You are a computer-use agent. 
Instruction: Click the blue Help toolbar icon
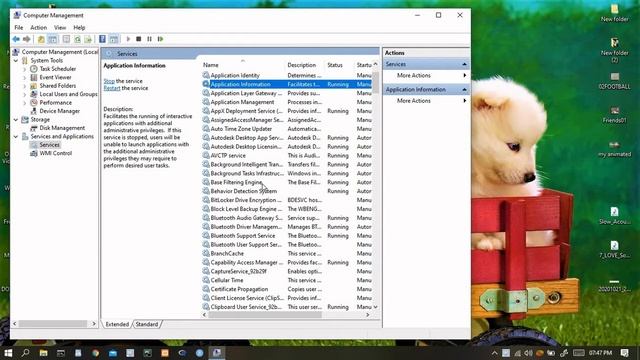[x=102, y=39]
